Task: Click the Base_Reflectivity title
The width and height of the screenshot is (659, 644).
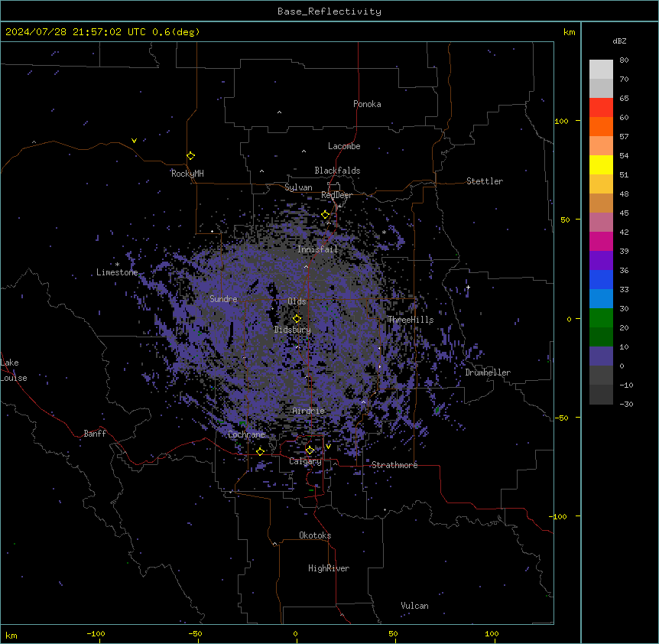Action: (x=329, y=11)
